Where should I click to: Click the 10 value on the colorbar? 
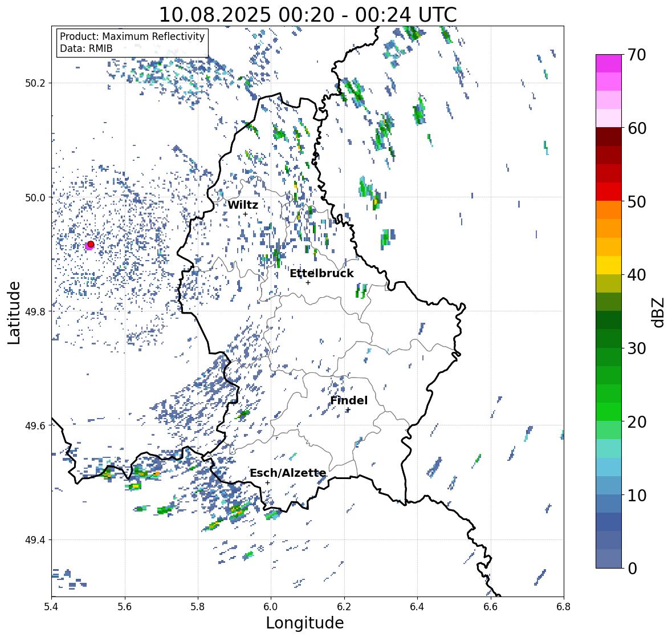click(637, 495)
